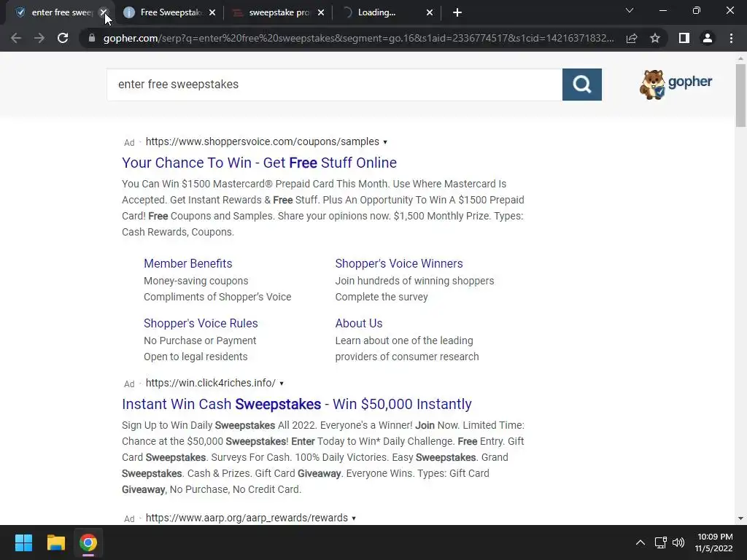The height and width of the screenshot is (560, 747).
Task: Click 'Join hundreds of winning shoppers' text
Action: (x=414, y=281)
